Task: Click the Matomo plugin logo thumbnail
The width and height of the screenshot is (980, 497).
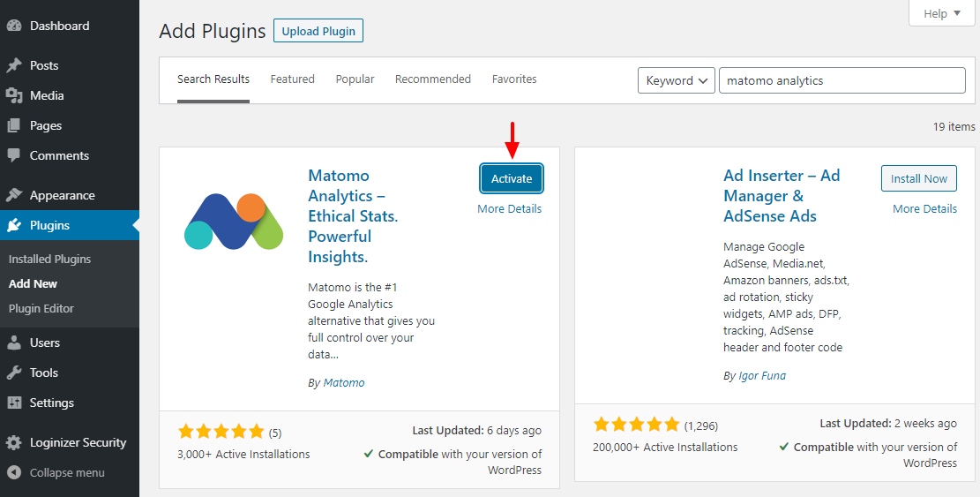Action: (234, 221)
